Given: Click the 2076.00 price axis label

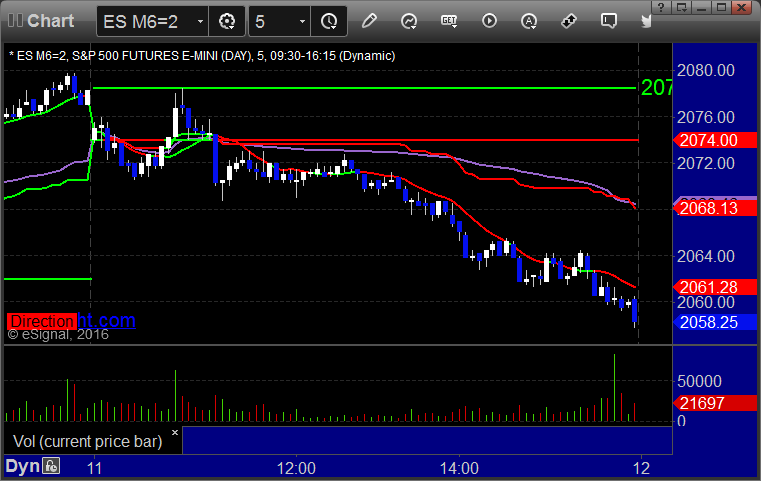Looking at the screenshot, I should tap(706, 117).
